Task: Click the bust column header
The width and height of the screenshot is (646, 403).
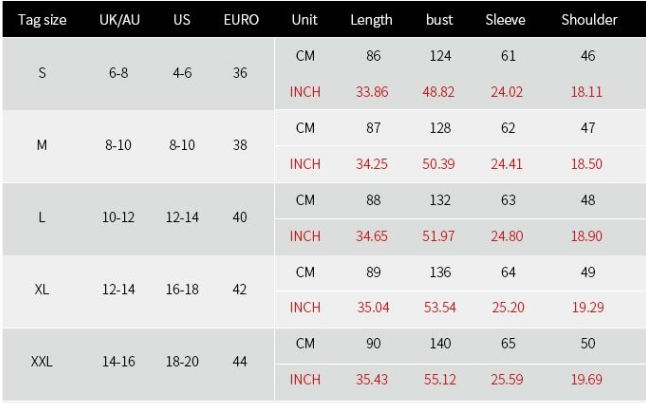Action: click(439, 20)
